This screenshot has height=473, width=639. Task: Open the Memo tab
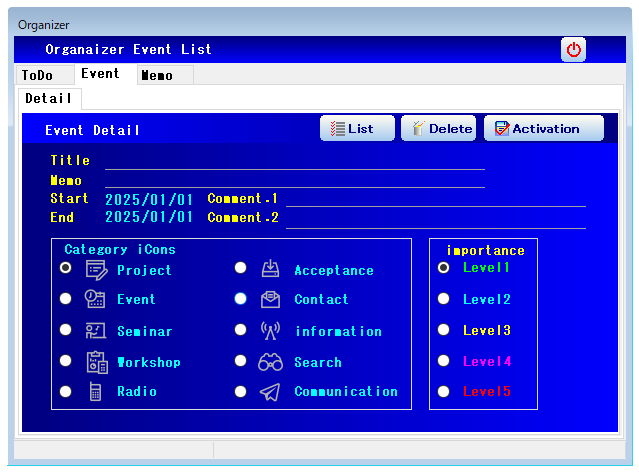165,75
